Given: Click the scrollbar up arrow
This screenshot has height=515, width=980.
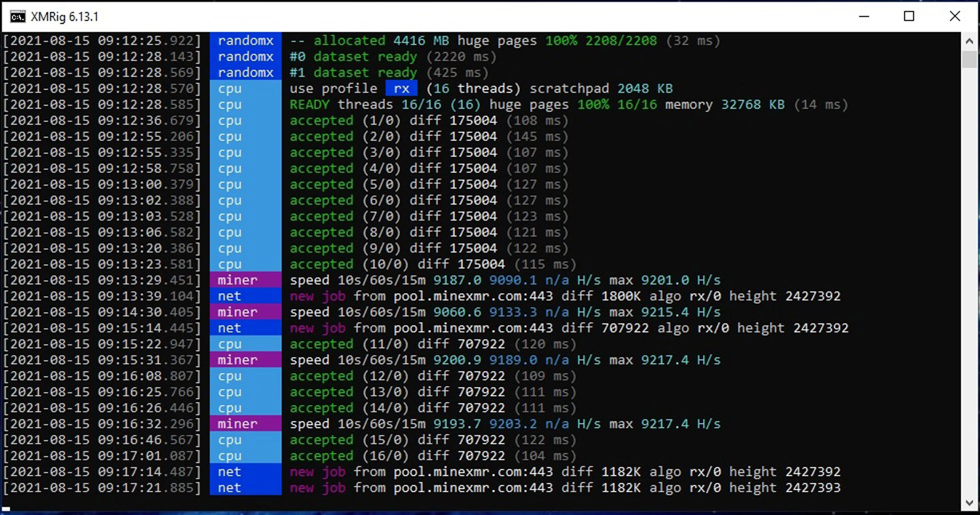Looking at the screenshot, I should (969, 41).
